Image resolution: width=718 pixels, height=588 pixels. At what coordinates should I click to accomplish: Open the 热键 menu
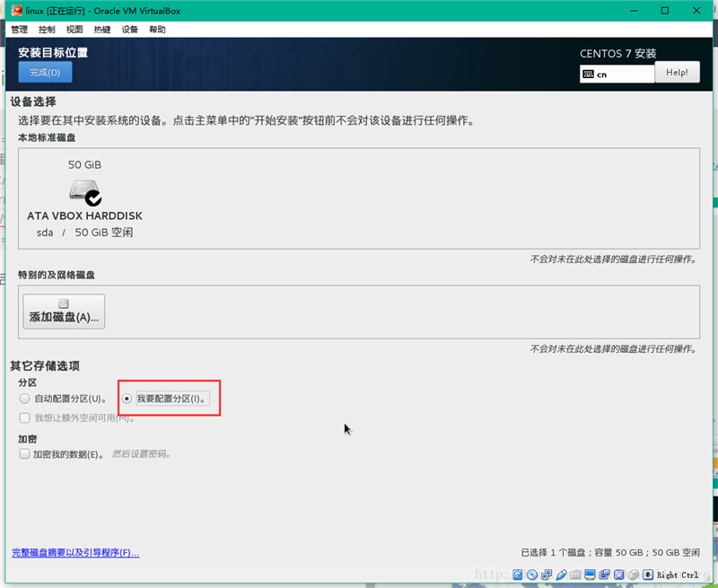tap(101, 29)
